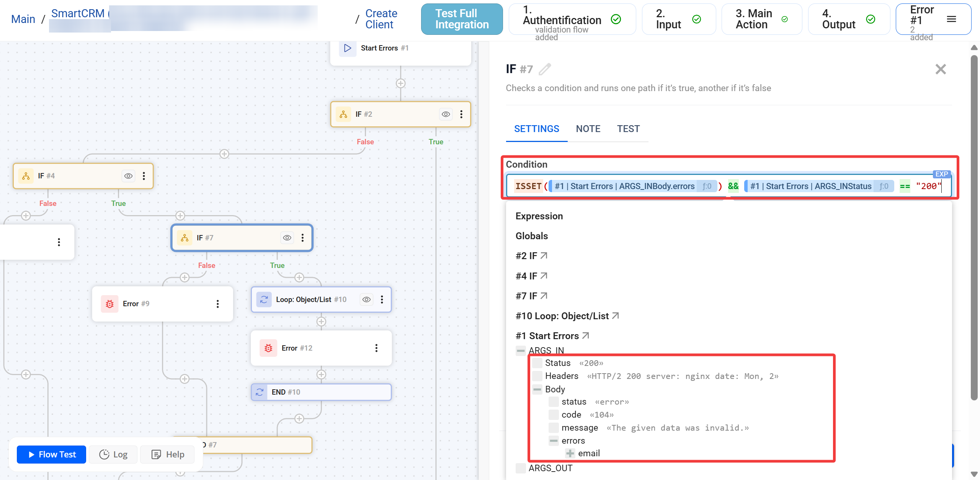Open the hamburger menu in Error #1 step
This screenshot has width=980, height=480.
point(951,19)
